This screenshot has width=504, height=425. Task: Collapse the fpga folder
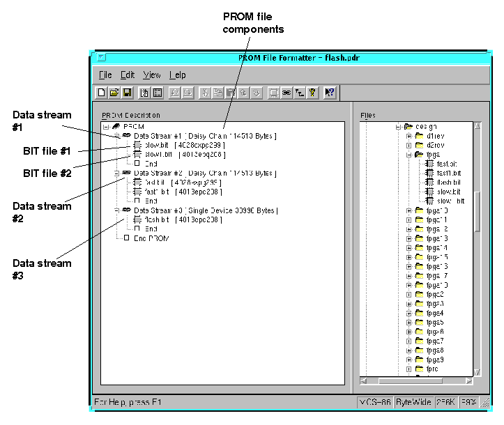tap(409, 155)
